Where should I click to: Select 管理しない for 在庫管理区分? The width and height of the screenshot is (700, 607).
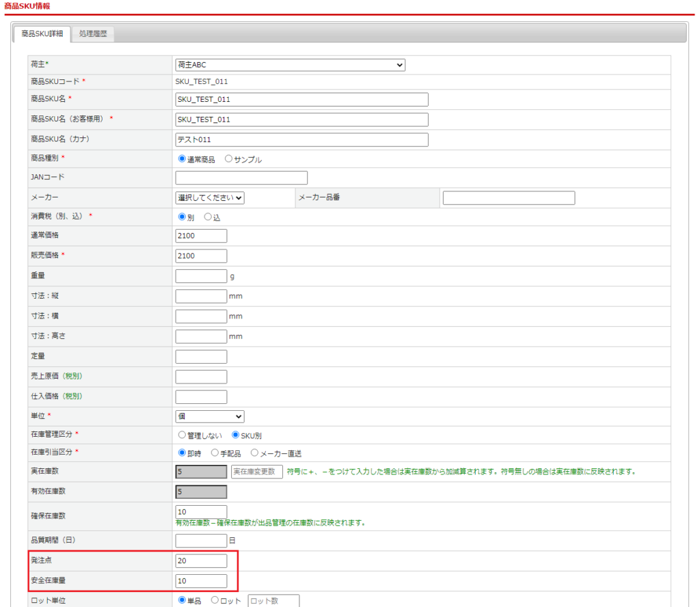[x=182, y=434]
